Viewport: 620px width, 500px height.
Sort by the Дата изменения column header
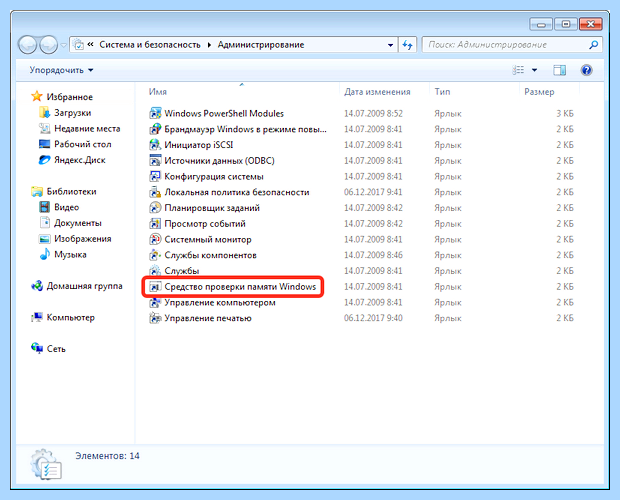377,92
